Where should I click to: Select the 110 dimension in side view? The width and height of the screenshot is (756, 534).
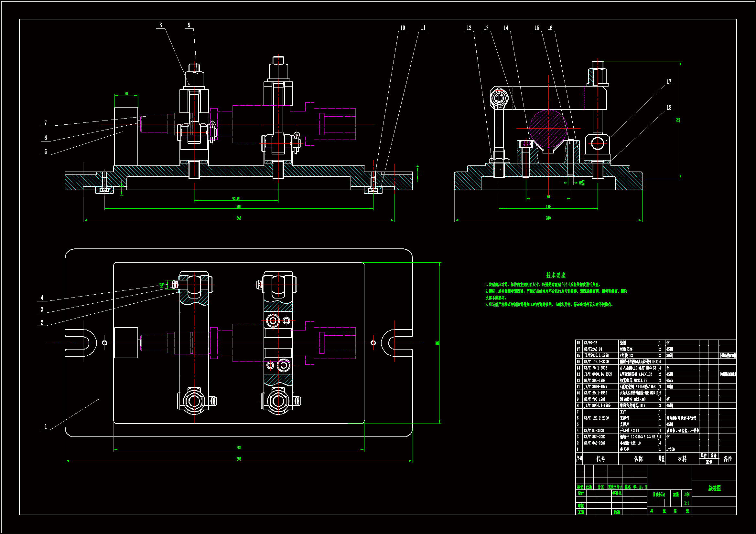pyautogui.click(x=548, y=206)
